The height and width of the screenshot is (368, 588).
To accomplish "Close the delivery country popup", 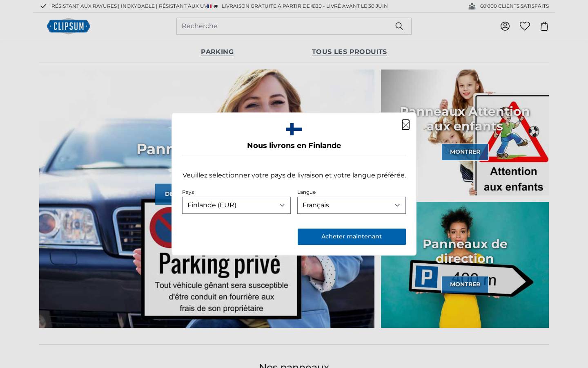I will pyautogui.click(x=405, y=125).
